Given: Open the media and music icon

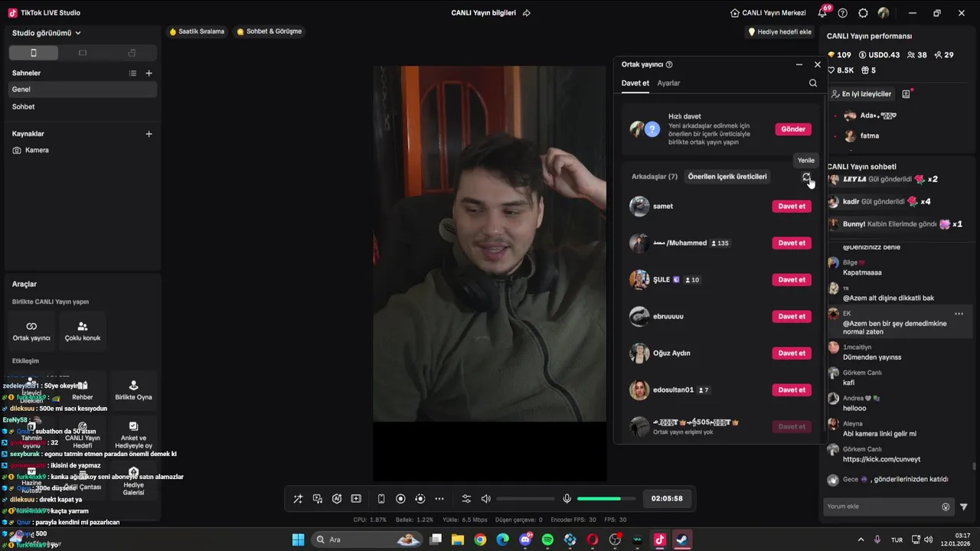Looking at the screenshot, I should (x=318, y=499).
